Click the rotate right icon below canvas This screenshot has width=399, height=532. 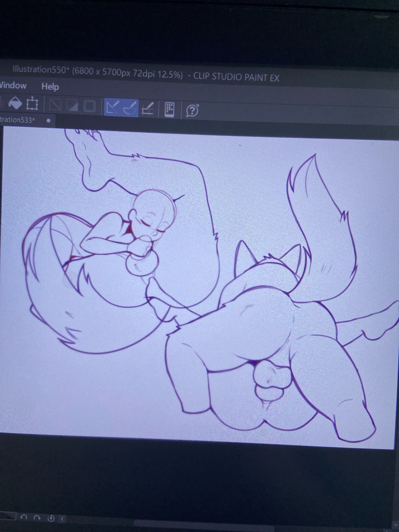tap(37, 518)
